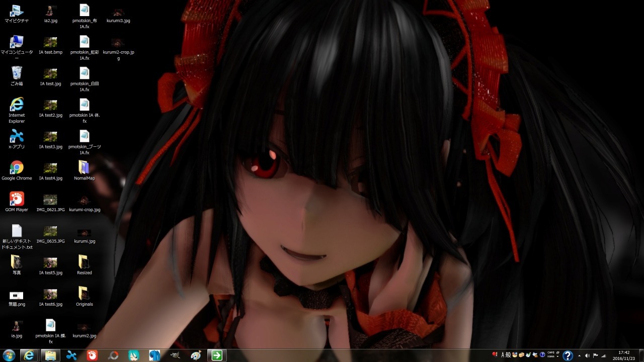Open Action Center flag icon
This screenshot has width=644, height=362.
pos(596,355)
